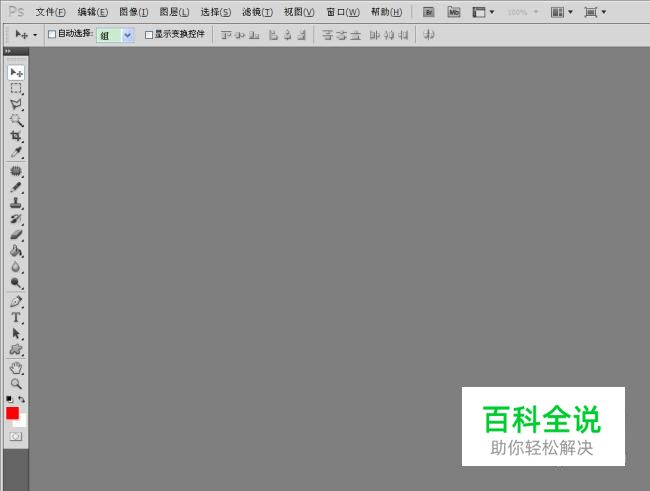
Task: Open the 视图(V) menu
Action: click(x=299, y=12)
